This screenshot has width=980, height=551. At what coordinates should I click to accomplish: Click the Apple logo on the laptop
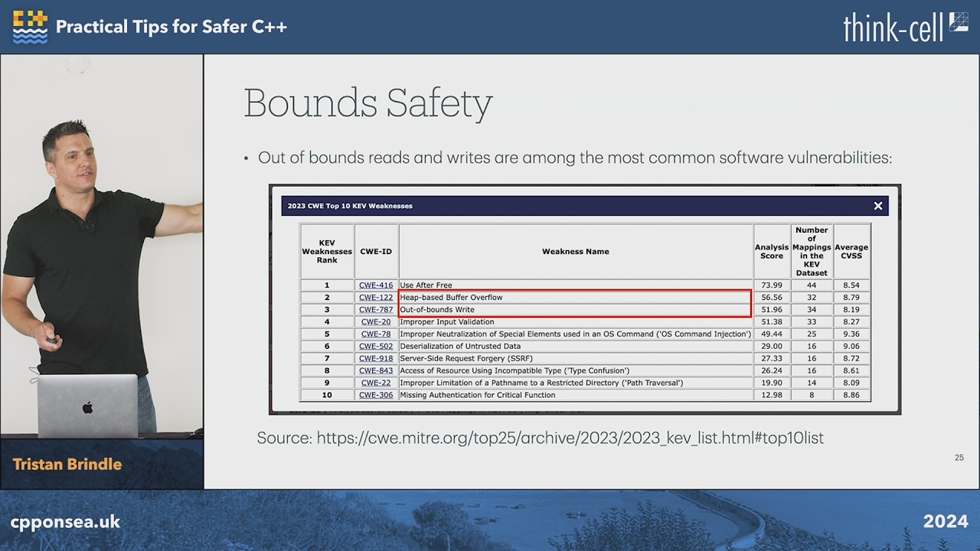pos(87,407)
